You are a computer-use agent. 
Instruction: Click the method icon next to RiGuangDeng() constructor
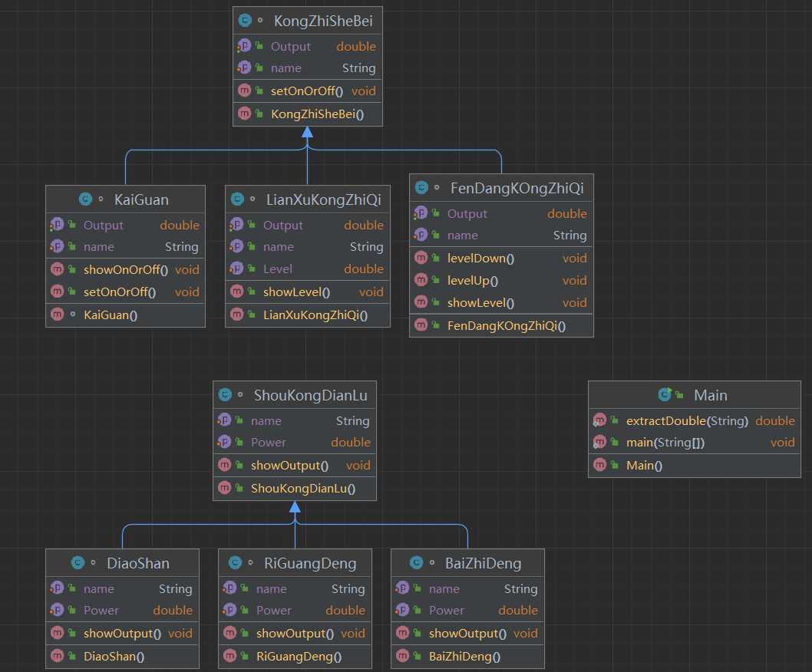[230, 655]
